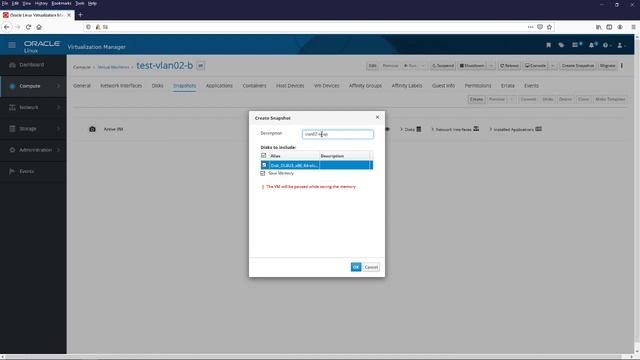Click the Reboot button
The image size is (640, 360).
pos(509,66)
